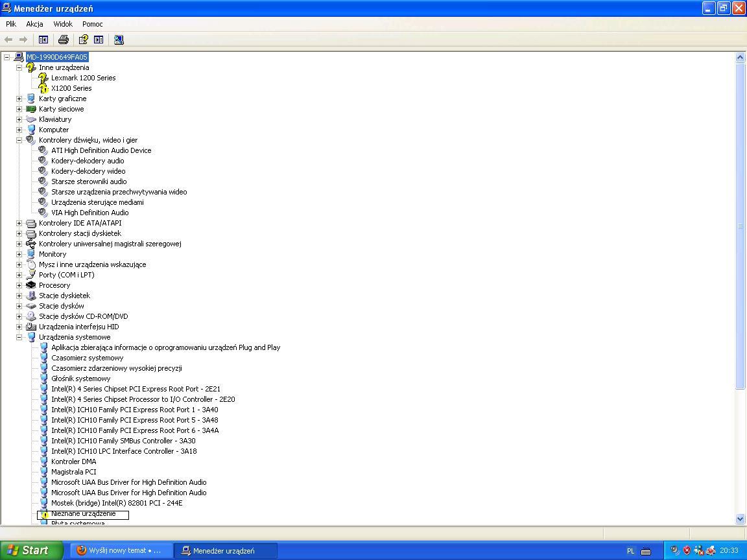Select Kontroler DMA entry

pyautogui.click(x=74, y=462)
